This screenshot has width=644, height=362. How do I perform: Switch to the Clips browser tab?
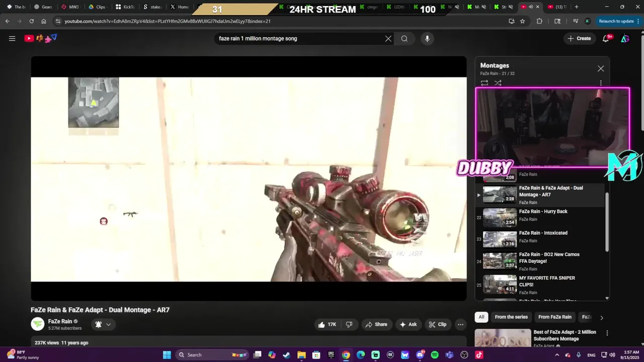pyautogui.click(x=97, y=7)
